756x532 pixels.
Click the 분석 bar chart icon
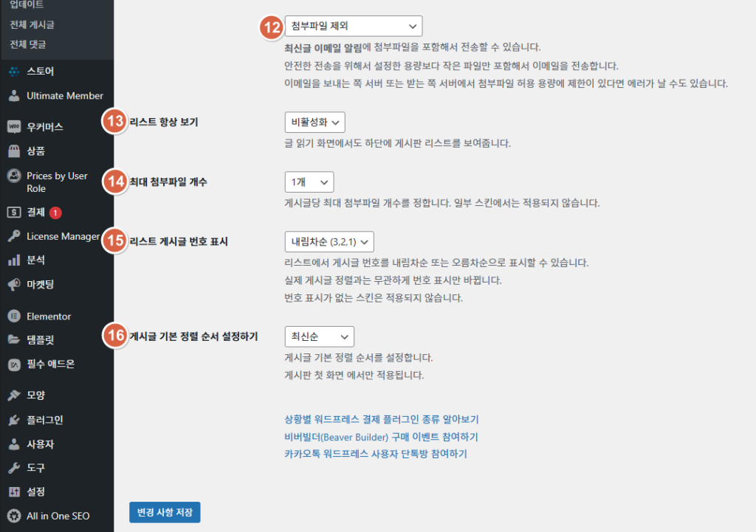14,260
